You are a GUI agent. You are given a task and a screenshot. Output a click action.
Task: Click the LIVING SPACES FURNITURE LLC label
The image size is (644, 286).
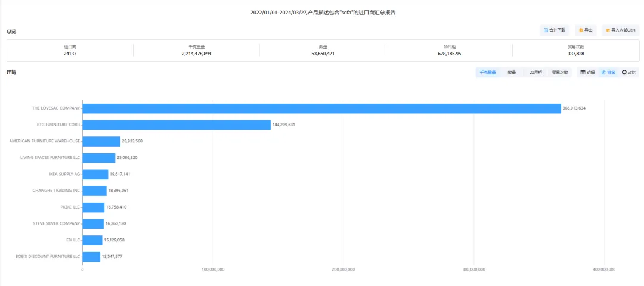tap(50, 158)
